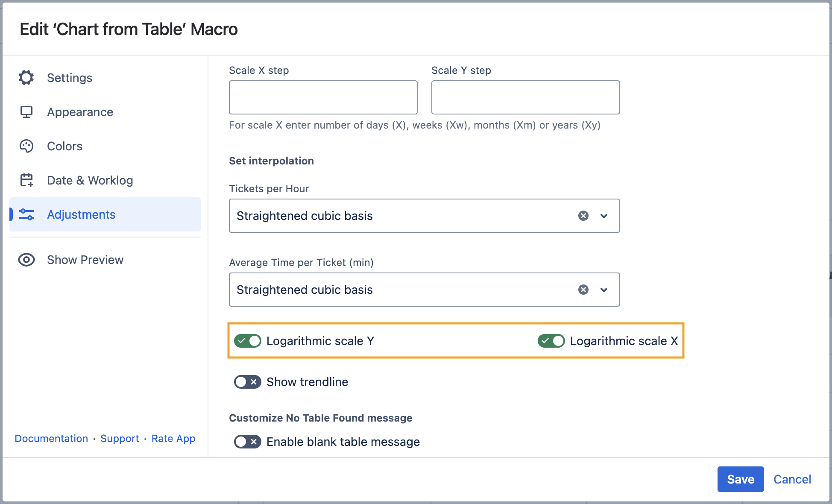Clear the Average Time per Ticket interpolation
The image size is (832, 504).
[583, 290]
